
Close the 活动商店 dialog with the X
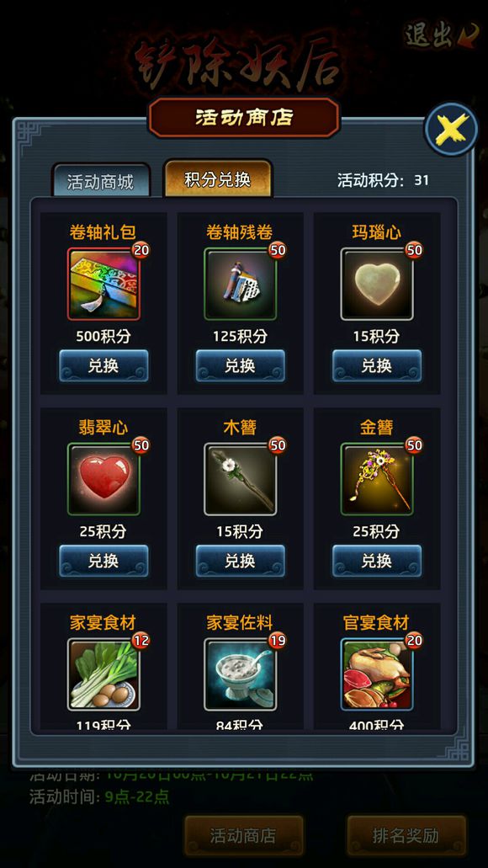451,130
